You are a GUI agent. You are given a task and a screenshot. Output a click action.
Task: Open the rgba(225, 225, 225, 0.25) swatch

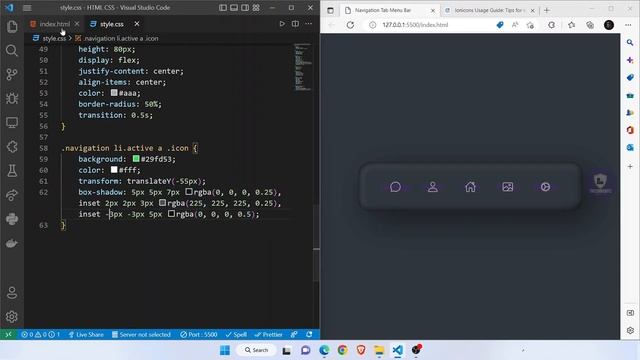(162, 202)
